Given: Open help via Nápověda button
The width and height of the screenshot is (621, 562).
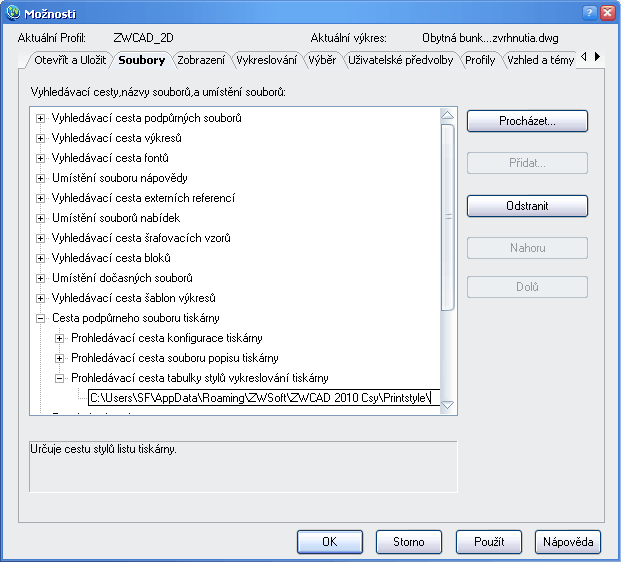Looking at the screenshot, I should (x=568, y=542).
